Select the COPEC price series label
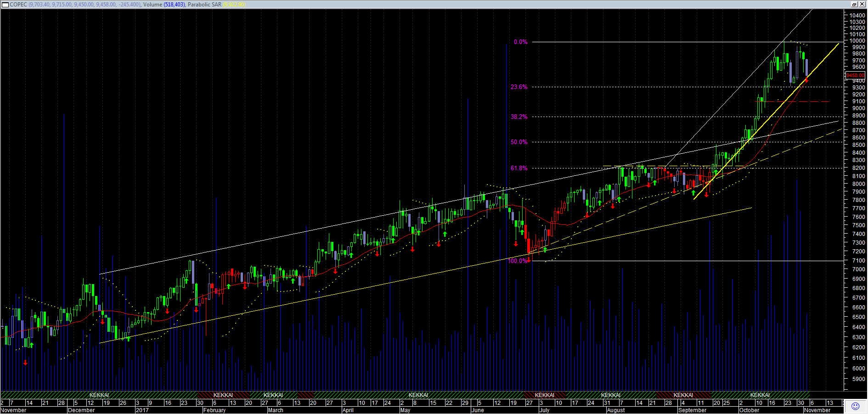 click(18, 5)
